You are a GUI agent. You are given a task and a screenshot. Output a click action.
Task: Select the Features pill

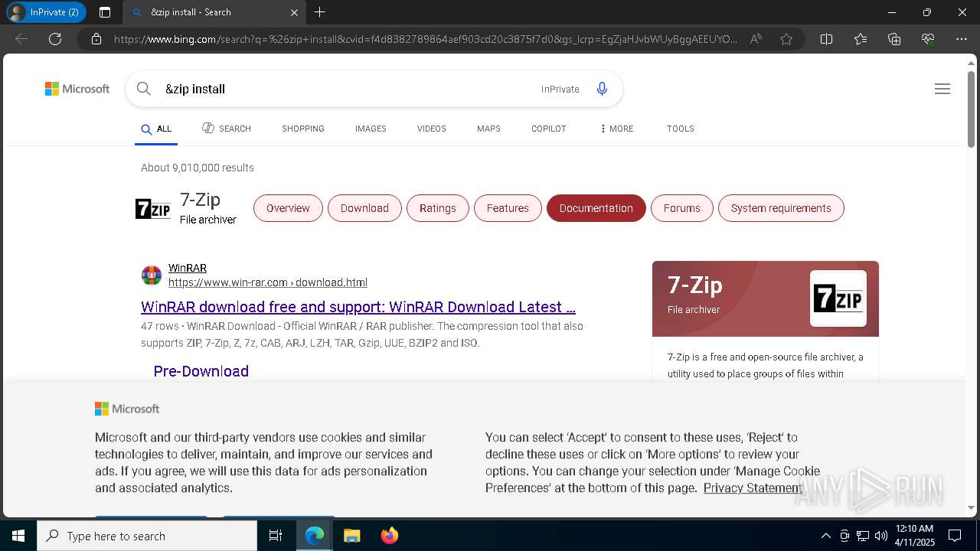click(x=508, y=208)
